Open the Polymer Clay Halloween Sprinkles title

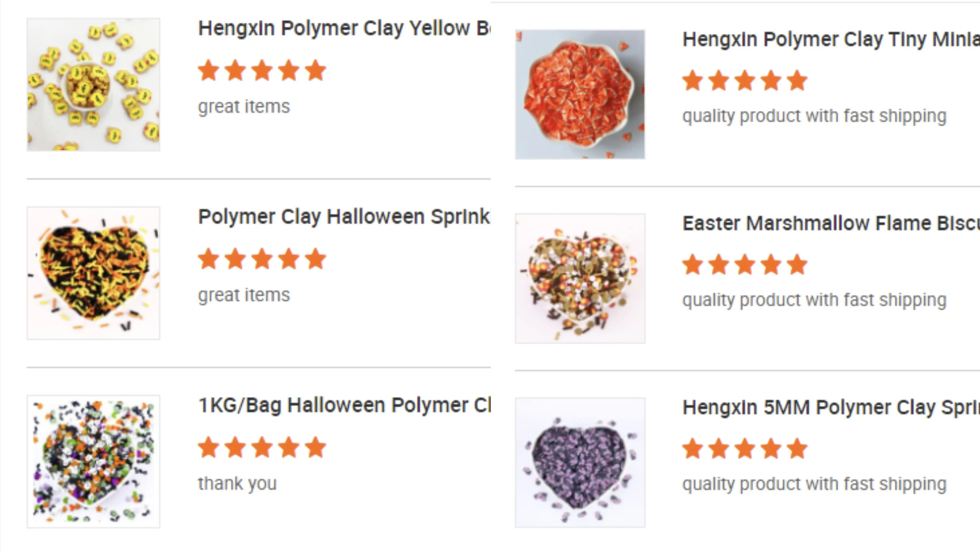(344, 217)
